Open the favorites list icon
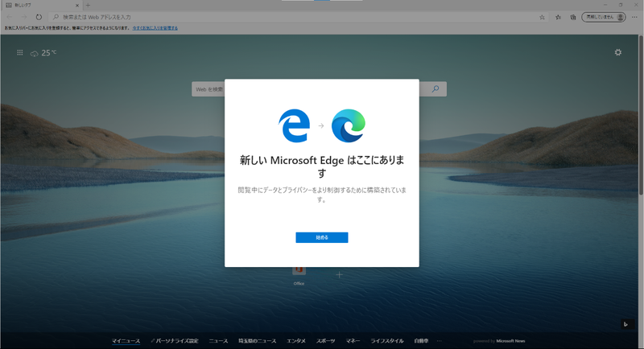This screenshot has width=644, height=349. pos(558,17)
